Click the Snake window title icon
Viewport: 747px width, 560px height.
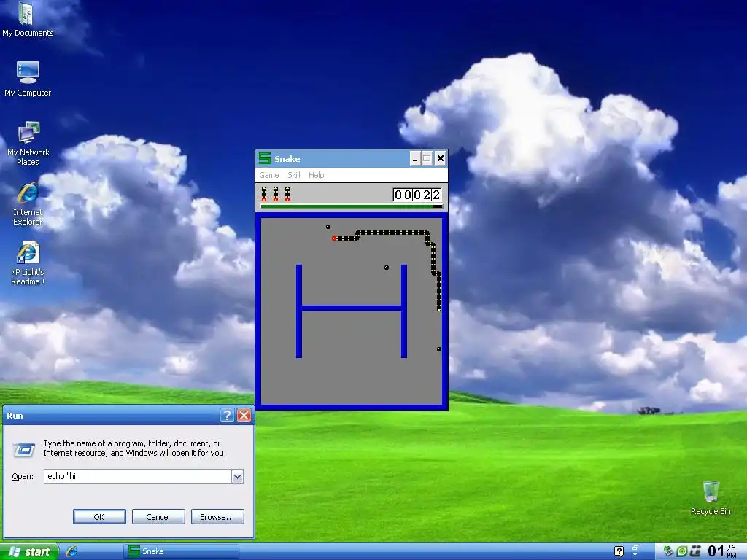pyautogui.click(x=264, y=158)
